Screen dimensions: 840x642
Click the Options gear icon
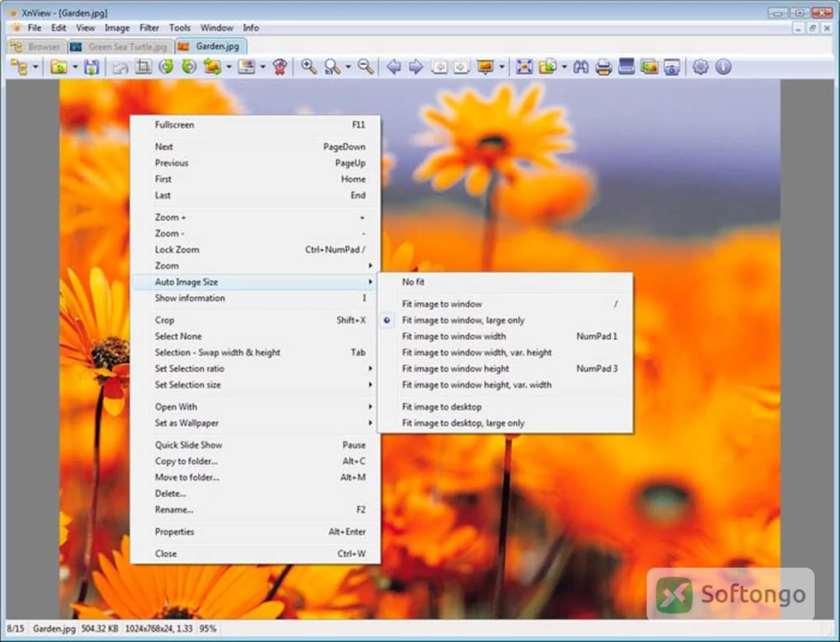tap(700, 67)
